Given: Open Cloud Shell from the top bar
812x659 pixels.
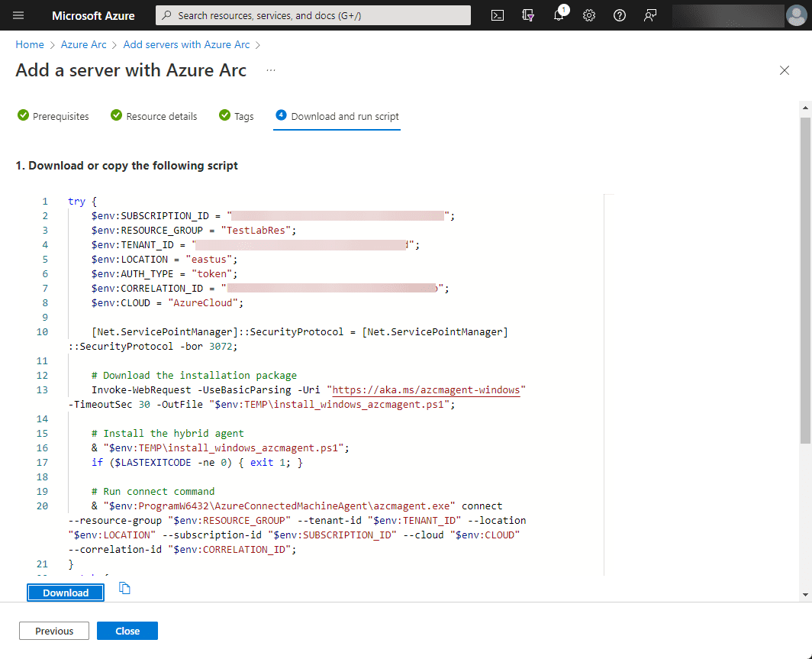Looking at the screenshot, I should pyautogui.click(x=497, y=15).
